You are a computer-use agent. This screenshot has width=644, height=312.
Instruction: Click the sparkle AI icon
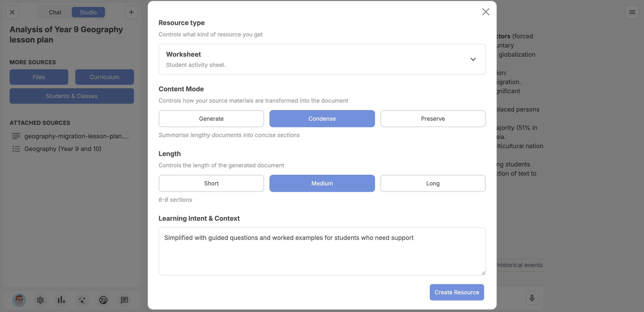[x=82, y=300]
